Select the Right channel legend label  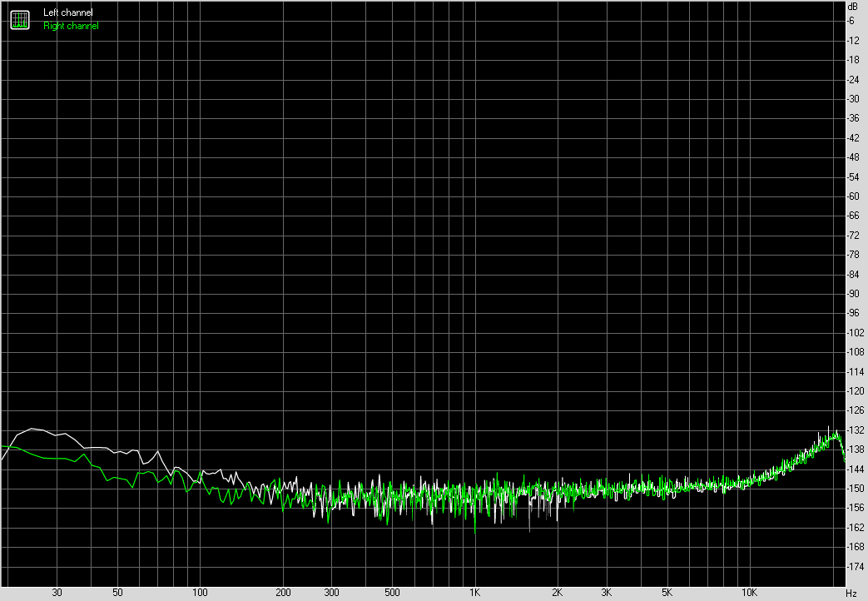[x=71, y=26]
